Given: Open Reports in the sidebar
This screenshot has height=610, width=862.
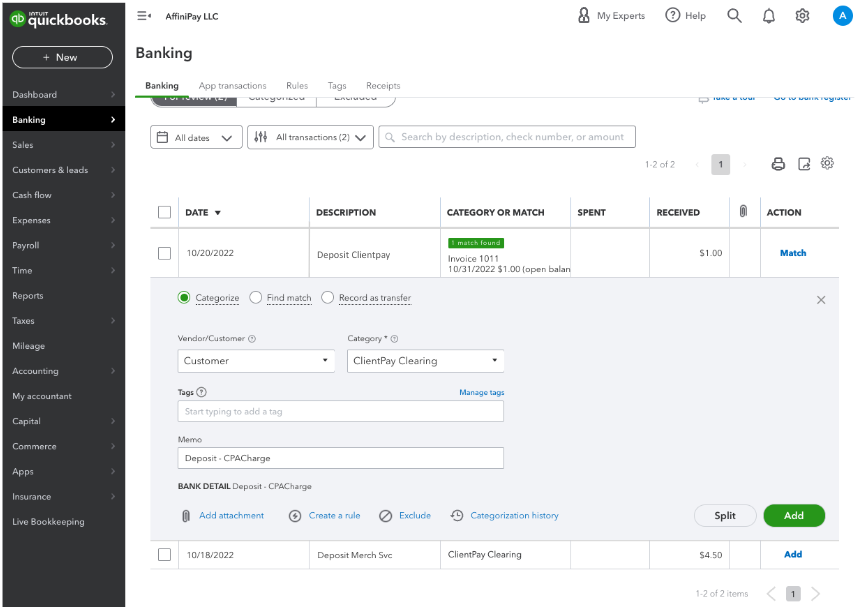Looking at the screenshot, I should click(63, 296).
